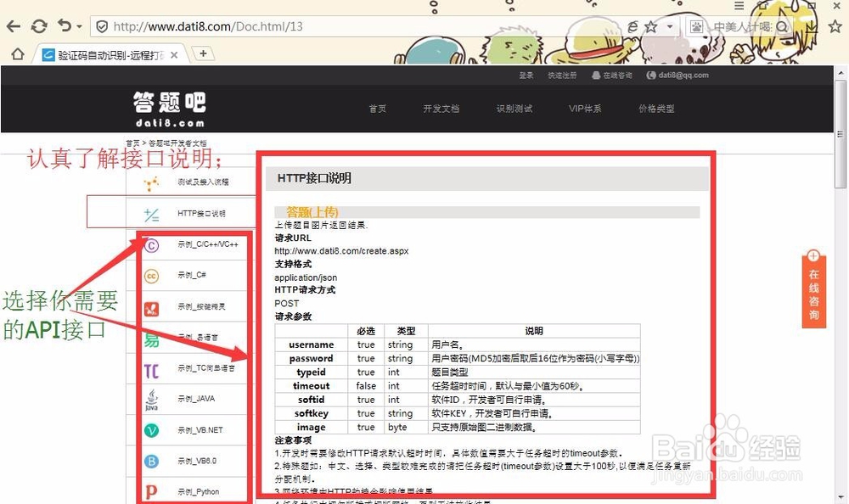
Task: Click the purple TC language icon
Action: [151, 371]
